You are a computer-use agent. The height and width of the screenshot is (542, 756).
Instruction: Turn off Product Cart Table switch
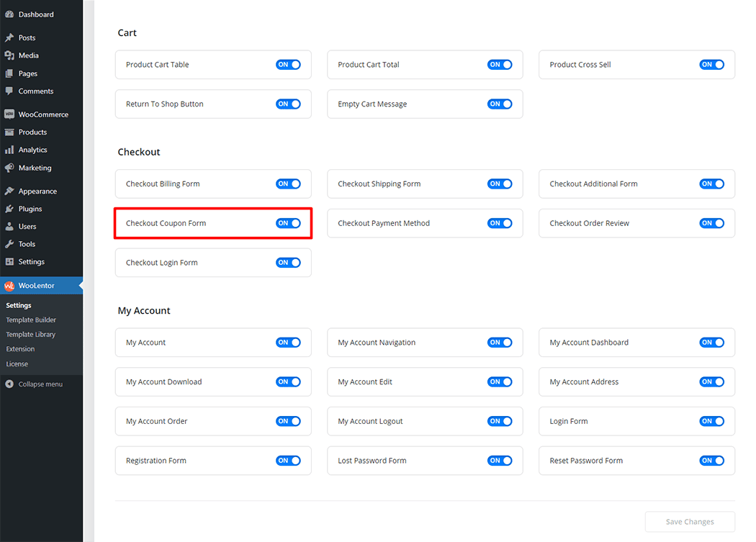[x=288, y=65]
